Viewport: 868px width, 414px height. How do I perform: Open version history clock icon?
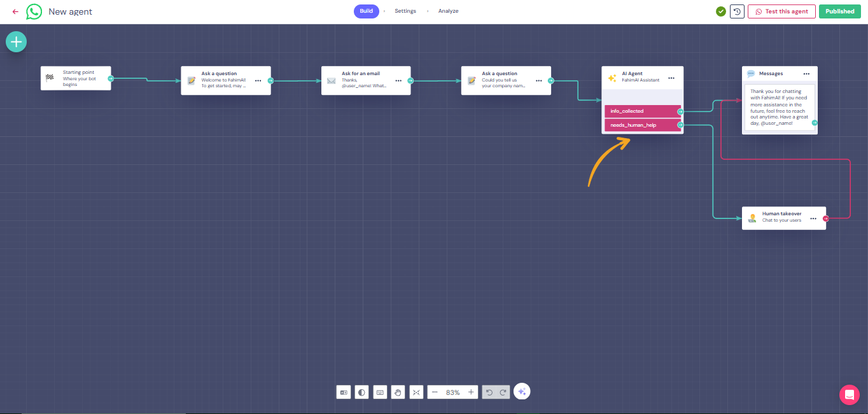coord(737,11)
